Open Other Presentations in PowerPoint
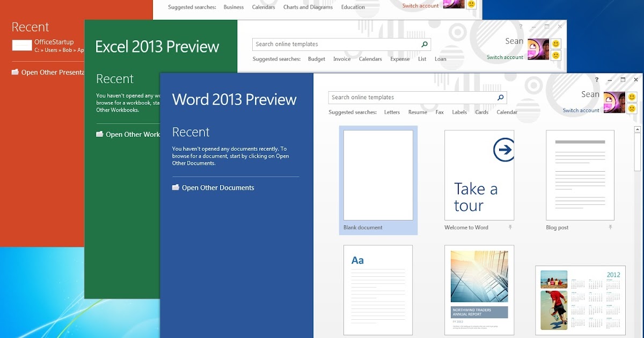This screenshot has height=338, width=644. click(48, 72)
